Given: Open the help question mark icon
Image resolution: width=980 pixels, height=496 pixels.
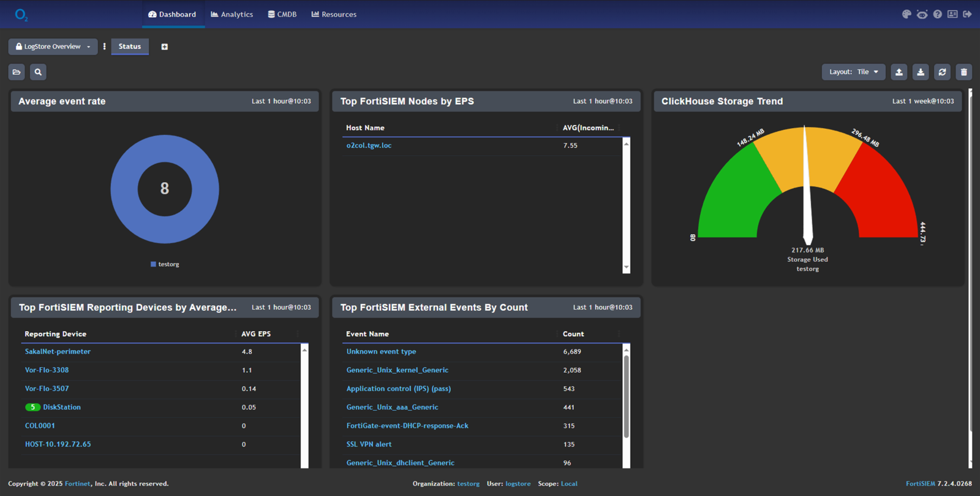Looking at the screenshot, I should coord(937,14).
